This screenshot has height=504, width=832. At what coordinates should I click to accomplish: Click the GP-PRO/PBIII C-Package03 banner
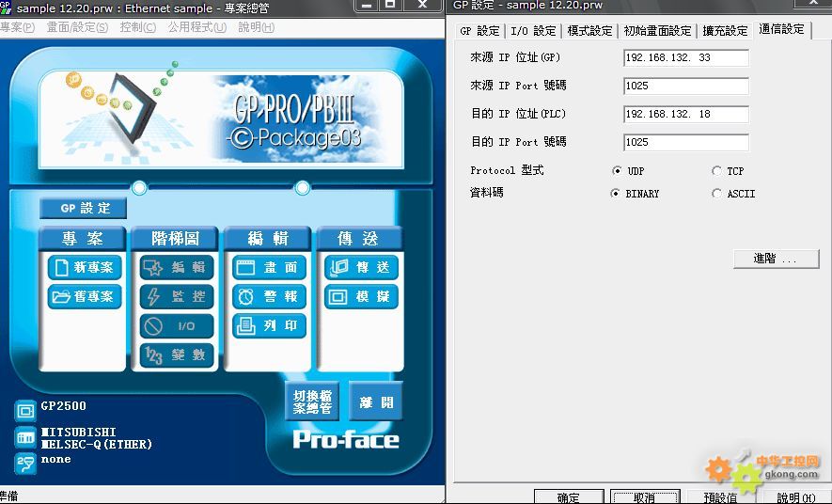click(221, 118)
